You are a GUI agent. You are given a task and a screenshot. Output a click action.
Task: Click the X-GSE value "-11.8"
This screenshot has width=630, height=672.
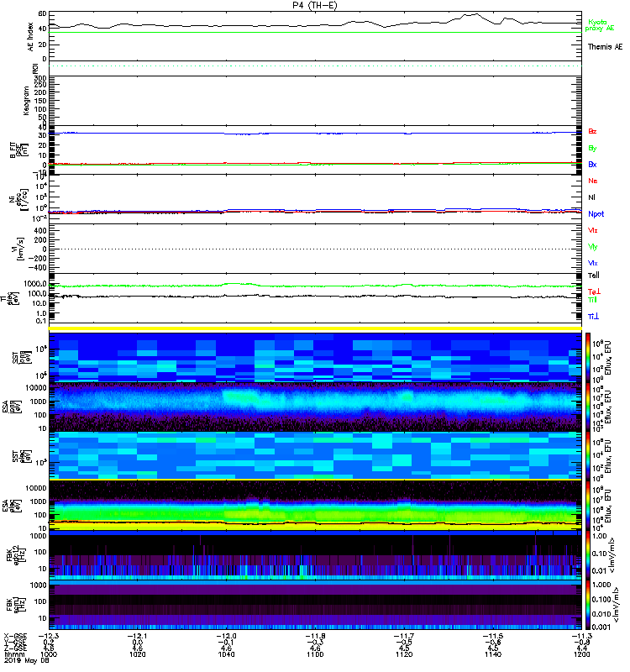(315, 636)
